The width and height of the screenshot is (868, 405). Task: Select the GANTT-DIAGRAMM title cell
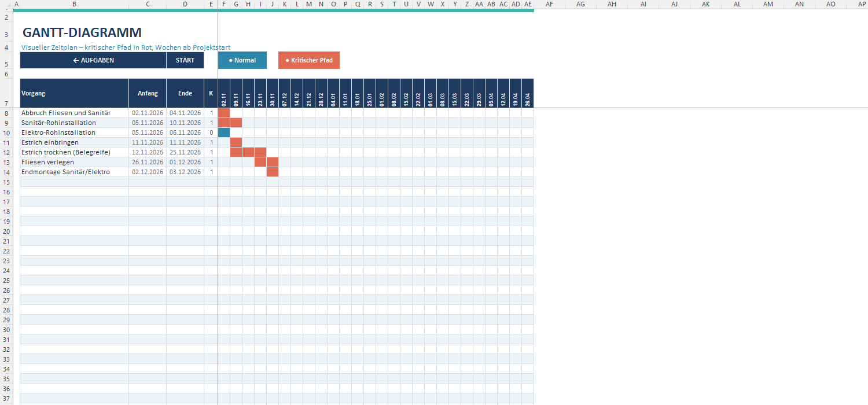(x=82, y=32)
